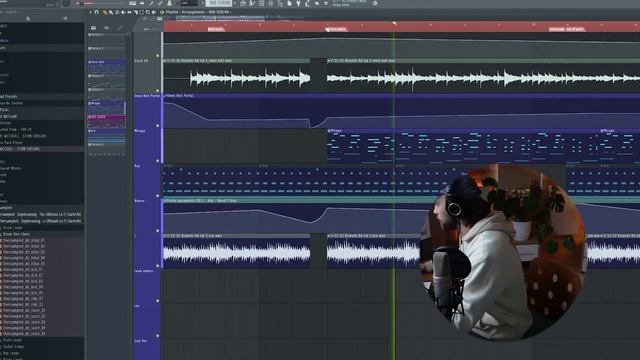Open the pattern selector in top toolbar
The image size is (640, 360).
pos(218,3)
